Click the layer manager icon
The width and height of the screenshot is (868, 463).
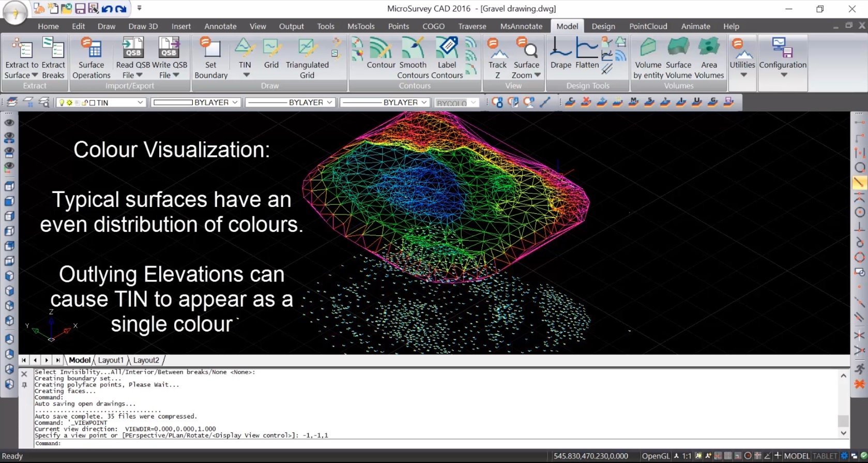coord(12,102)
